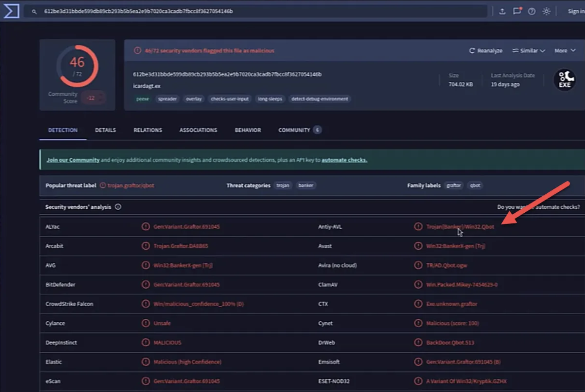Click the 46/72 detection score gauge
This screenshot has width=585, height=392.
(x=77, y=66)
